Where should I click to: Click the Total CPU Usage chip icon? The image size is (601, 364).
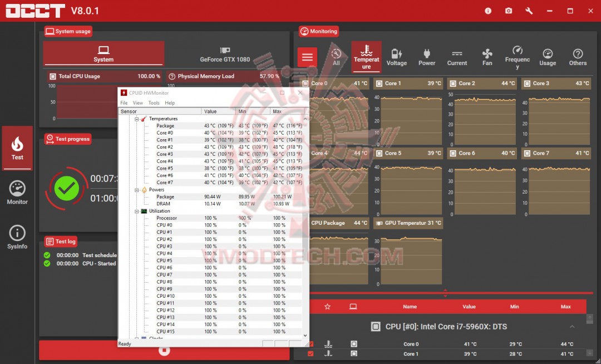pos(53,76)
